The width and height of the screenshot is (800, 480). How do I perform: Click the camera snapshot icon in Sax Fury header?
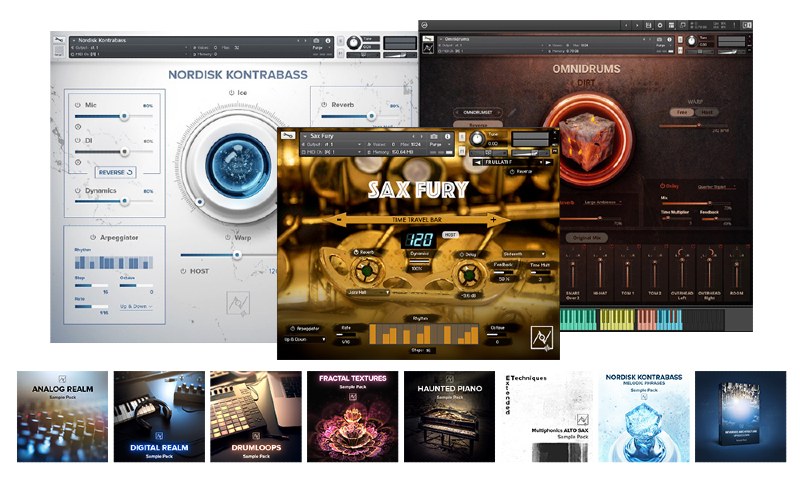[434, 136]
